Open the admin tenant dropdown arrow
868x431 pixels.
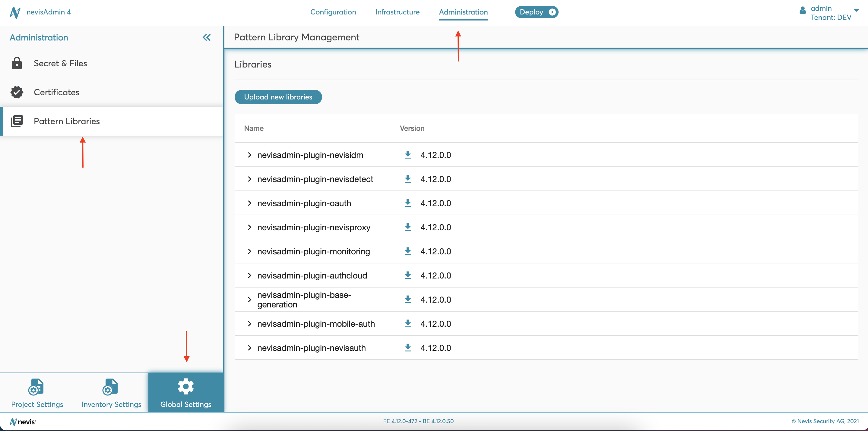coord(856,11)
